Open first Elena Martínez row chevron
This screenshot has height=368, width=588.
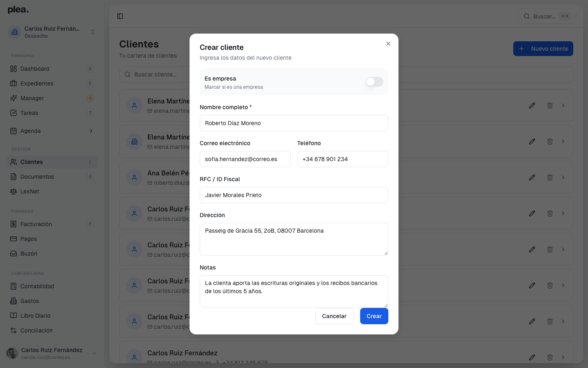pyautogui.click(x=563, y=105)
